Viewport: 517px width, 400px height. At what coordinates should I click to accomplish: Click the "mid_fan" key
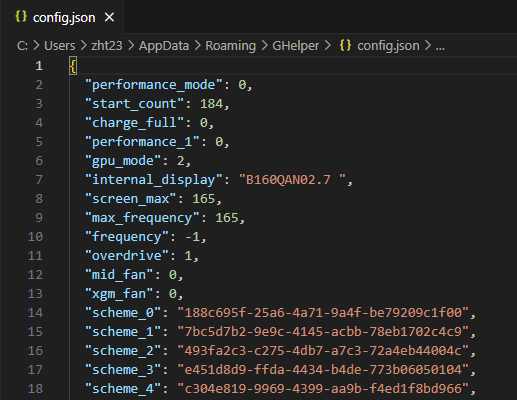point(119,275)
